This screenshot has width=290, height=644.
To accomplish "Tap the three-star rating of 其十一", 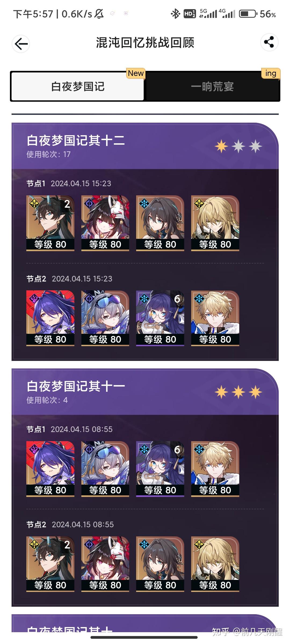I will (x=238, y=392).
